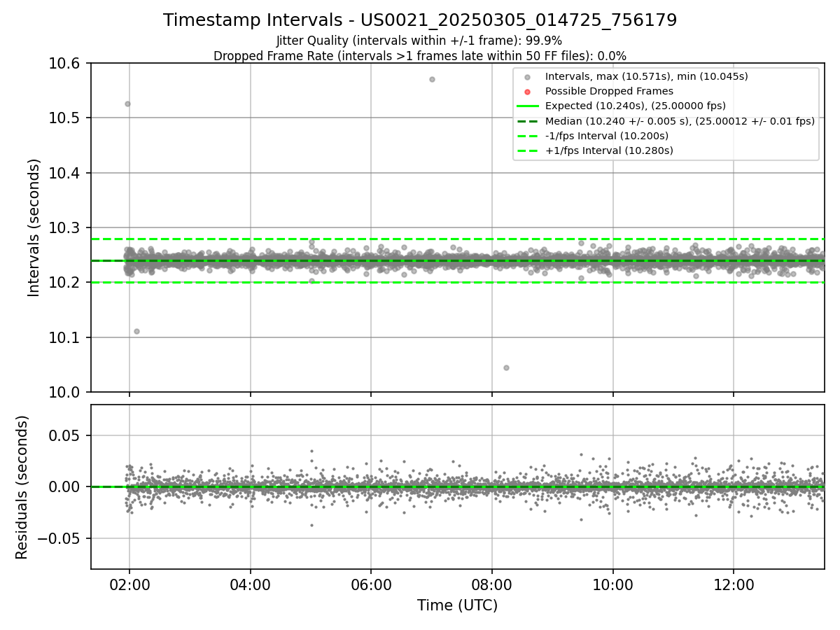Click the 'Jitter Quality' 99.9% subtitle line
Image resolution: width=840 pixels, height=630 pixels.
419,41
